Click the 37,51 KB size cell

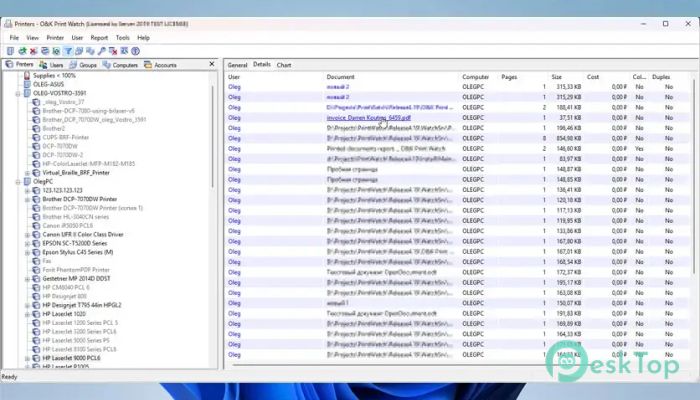(x=571, y=118)
